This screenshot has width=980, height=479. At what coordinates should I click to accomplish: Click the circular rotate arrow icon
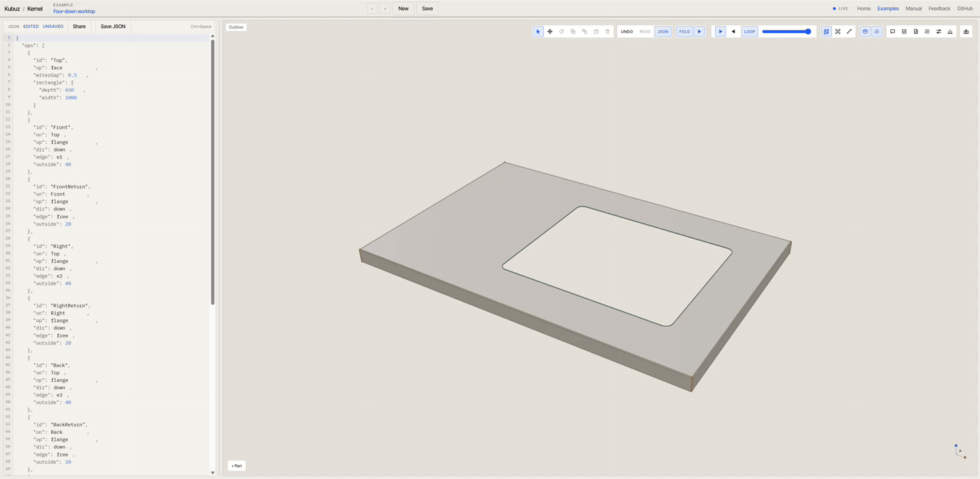561,31
